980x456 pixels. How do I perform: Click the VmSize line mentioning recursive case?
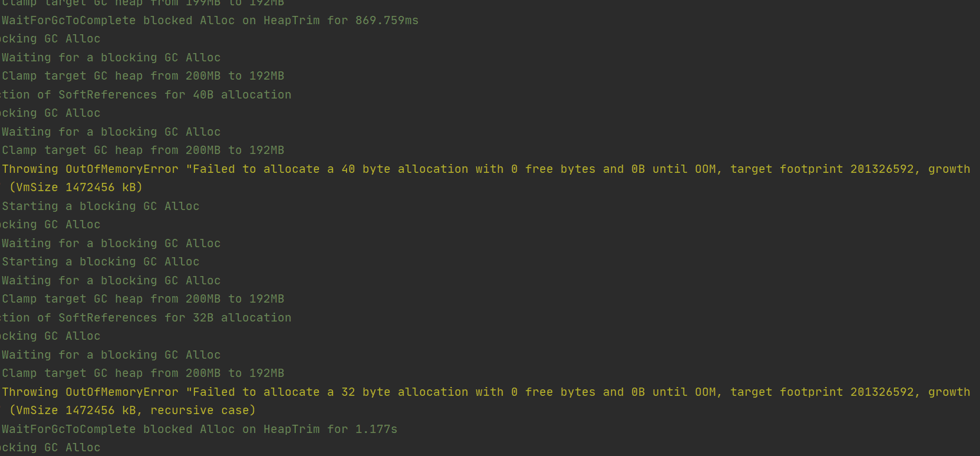133,411
